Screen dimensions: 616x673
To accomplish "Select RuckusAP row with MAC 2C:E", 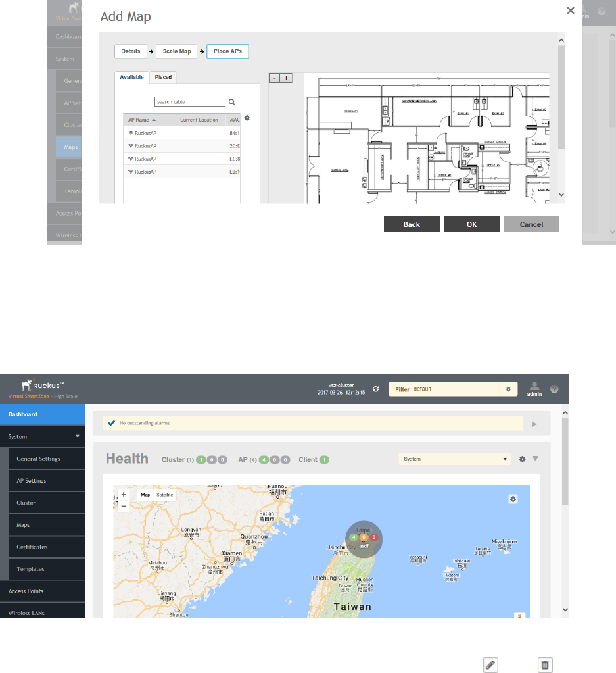I will (x=181, y=146).
